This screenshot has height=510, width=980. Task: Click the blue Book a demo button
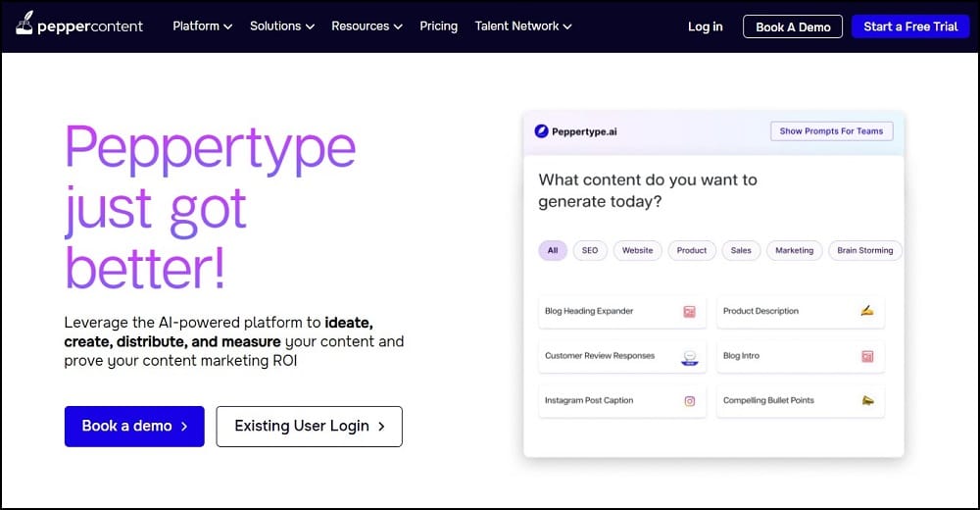pos(134,427)
